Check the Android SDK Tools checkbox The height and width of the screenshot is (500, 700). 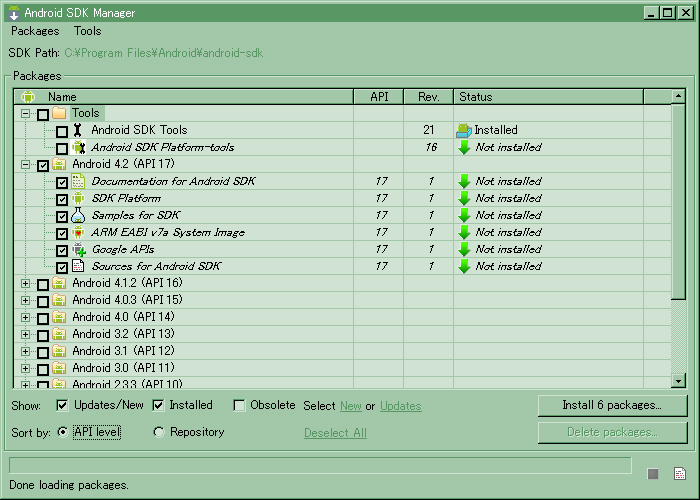point(62,131)
